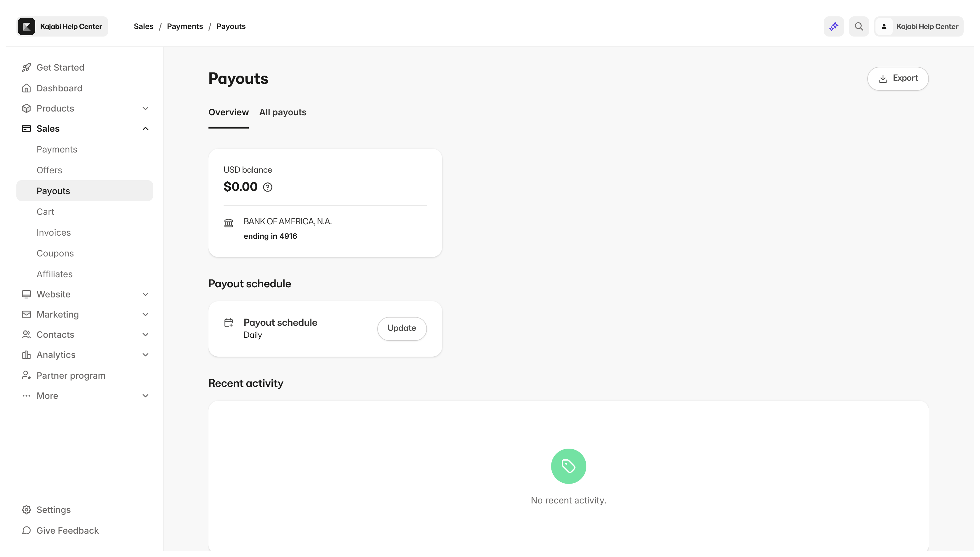
Task: Click the Give Feedback speech bubble icon
Action: click(26, 531)
